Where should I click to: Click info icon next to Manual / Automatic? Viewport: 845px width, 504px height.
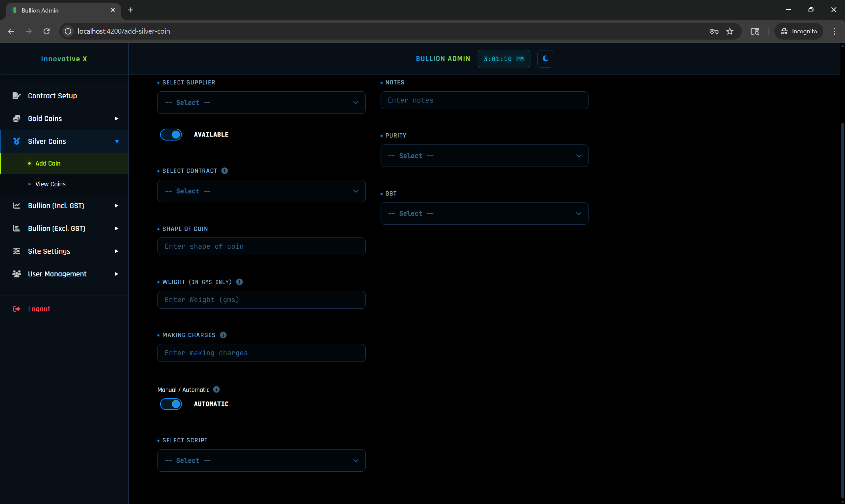pos(217,389)
